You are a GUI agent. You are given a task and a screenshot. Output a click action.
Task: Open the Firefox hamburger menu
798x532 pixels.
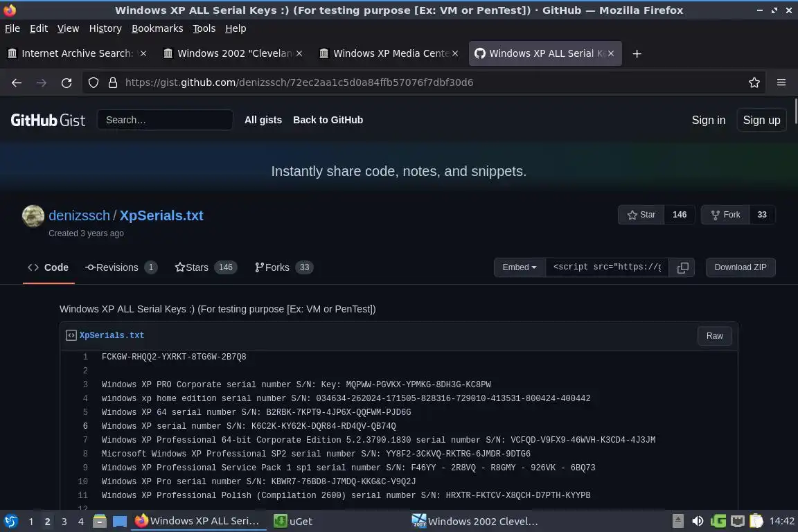[781, 82]
